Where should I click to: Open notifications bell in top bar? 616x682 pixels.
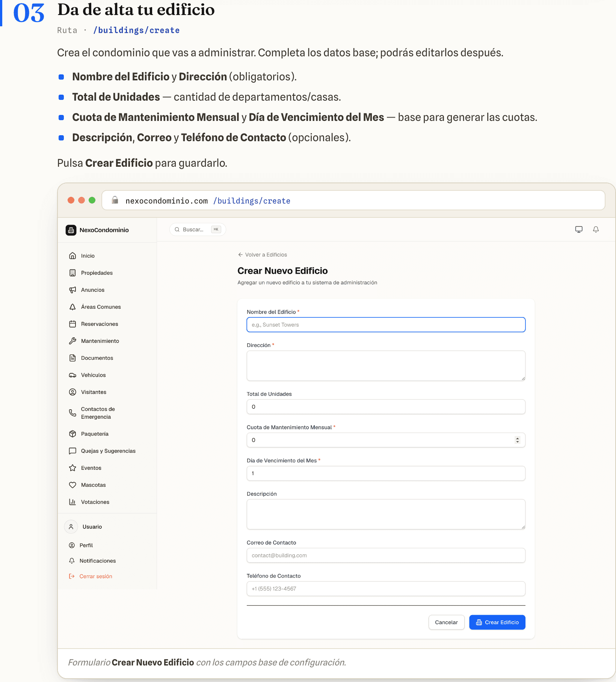(x=596, y=229)
